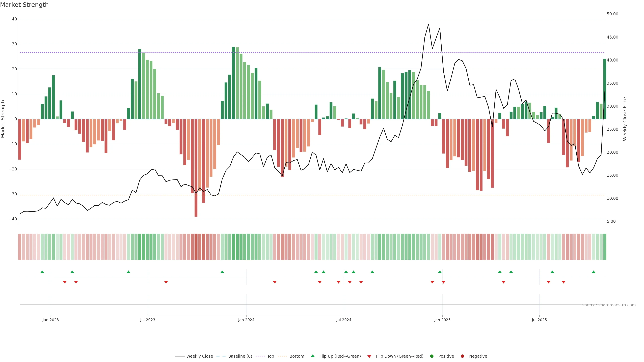This screenshot has width=644, height=362.
Task: Toggle the Bottom legend entry
Action: (297, 356)
